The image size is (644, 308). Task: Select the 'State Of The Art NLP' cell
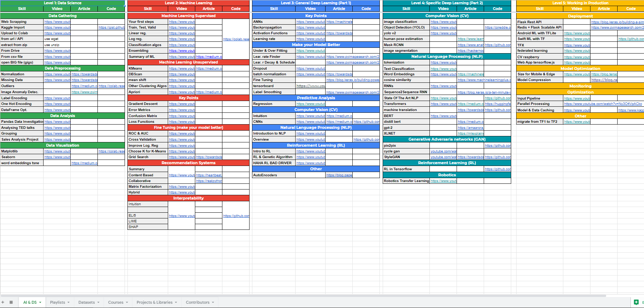406,98
